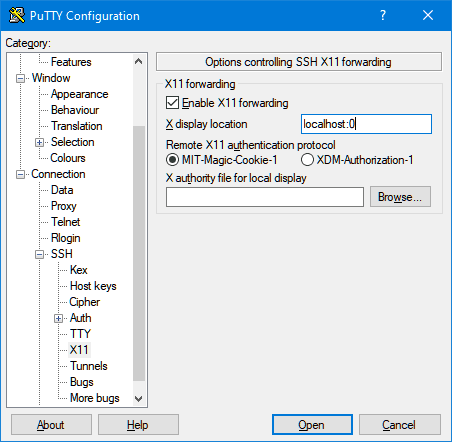
Task: Open Appearance settings
Action: (x=79, y=94)
